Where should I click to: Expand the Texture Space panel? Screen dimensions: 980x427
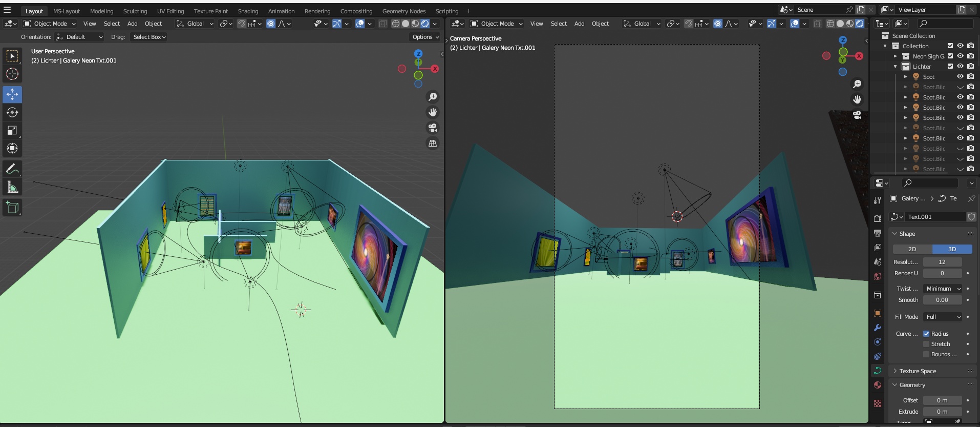[917, 371]
